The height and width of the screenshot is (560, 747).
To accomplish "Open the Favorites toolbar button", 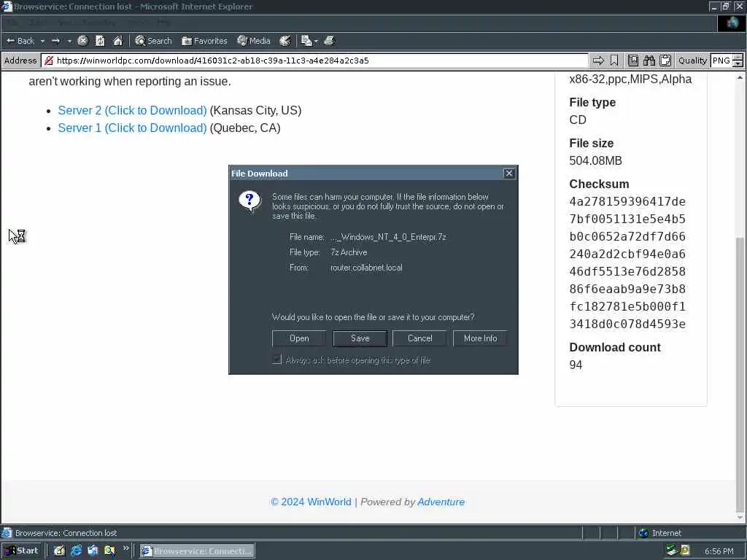I will (x=205, y=41).
